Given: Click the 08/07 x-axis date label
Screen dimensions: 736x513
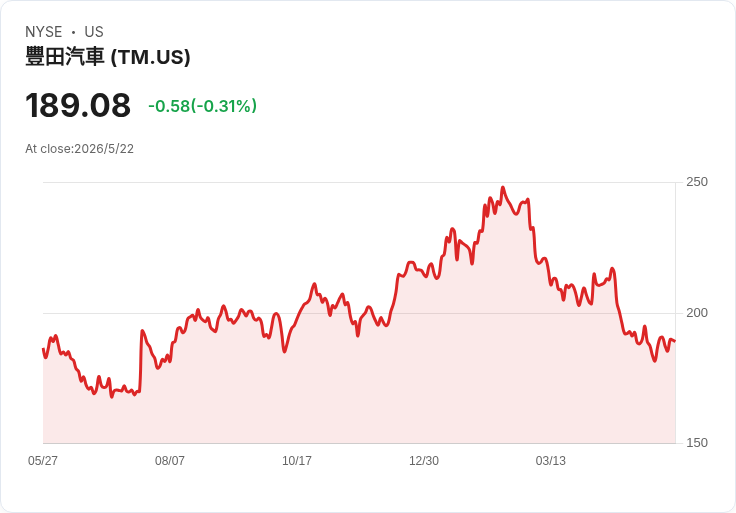Looking at the screenshot, I should pos(169,460).
